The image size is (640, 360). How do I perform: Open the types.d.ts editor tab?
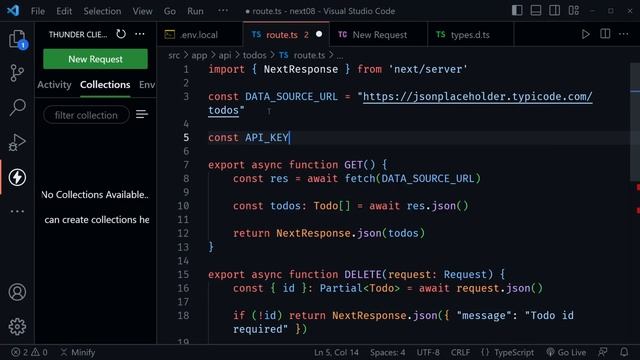pyautogui.click(x=470, y=35)
